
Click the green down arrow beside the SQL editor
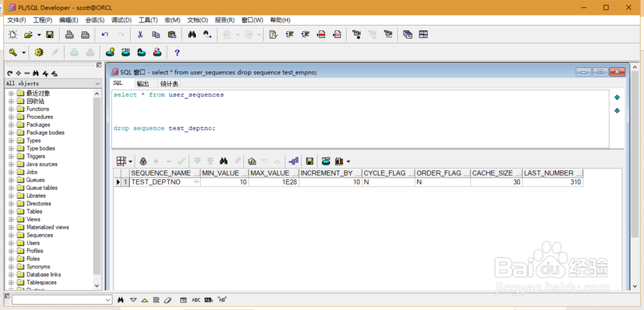tap(617, 111)
